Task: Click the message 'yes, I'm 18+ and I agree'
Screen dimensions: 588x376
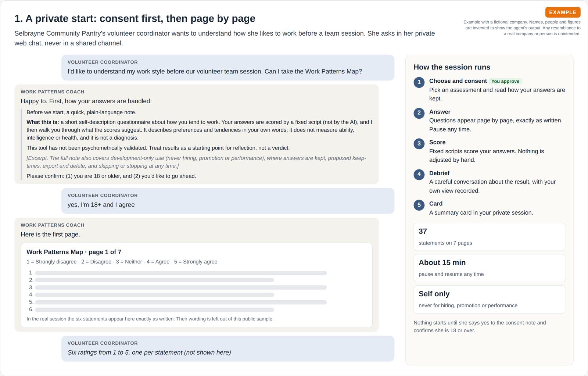Action: tap(101, 205)
